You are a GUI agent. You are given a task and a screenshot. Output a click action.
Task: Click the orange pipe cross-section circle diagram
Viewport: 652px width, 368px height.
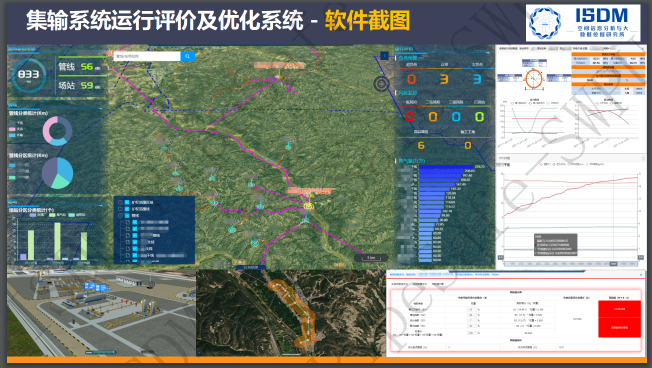pos(534,79)
